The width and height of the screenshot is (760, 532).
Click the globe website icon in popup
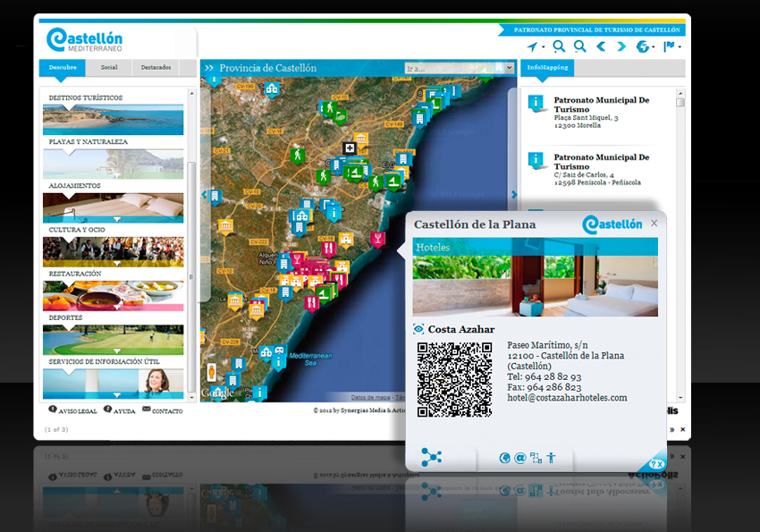point(504,458)
